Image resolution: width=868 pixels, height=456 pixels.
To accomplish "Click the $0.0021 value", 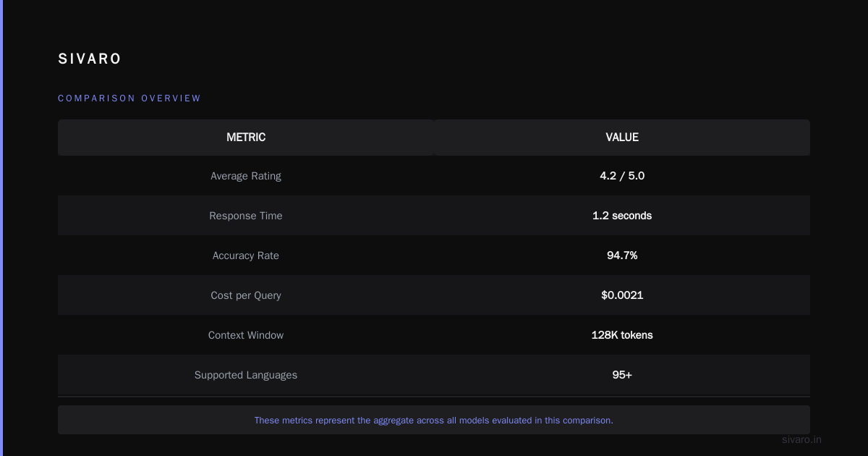I will coord(622,295).
